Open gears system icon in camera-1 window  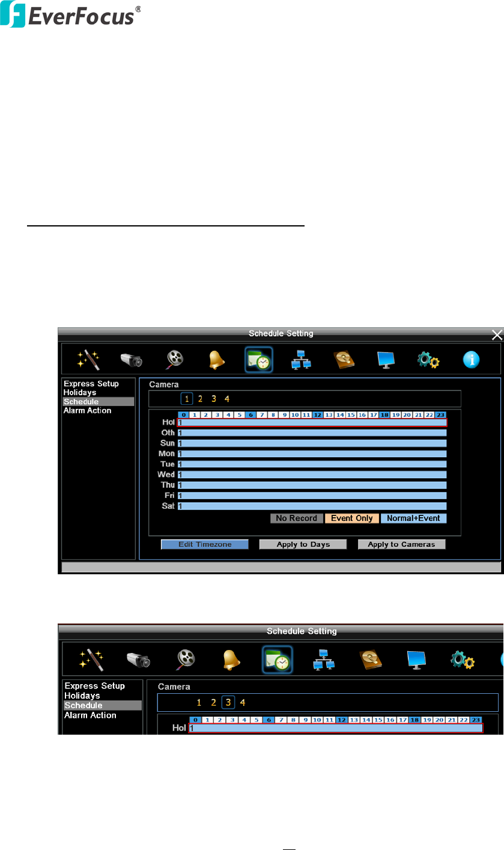[x=428, y=359]
